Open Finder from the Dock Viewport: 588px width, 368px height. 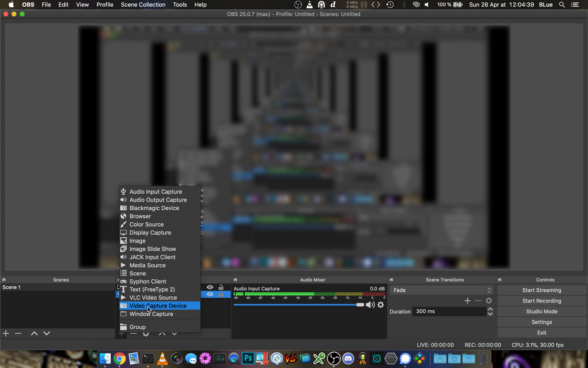pos(105,359)
